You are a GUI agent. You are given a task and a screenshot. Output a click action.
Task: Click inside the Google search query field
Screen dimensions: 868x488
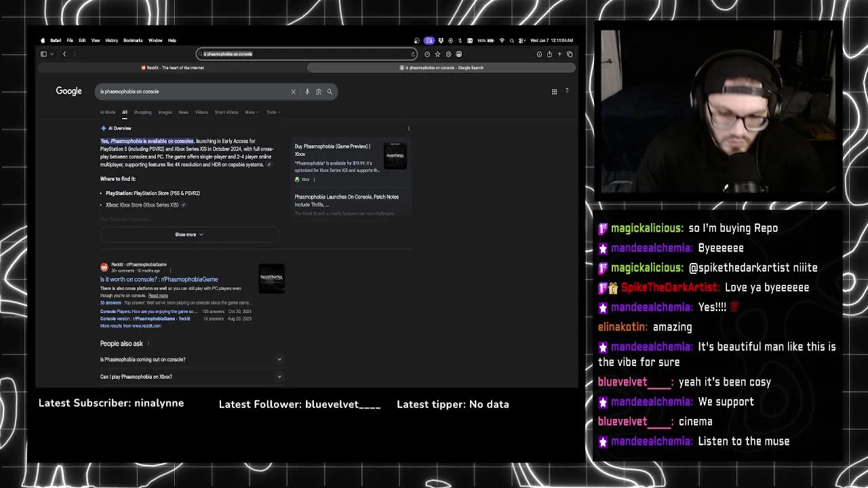coord(193,91)
